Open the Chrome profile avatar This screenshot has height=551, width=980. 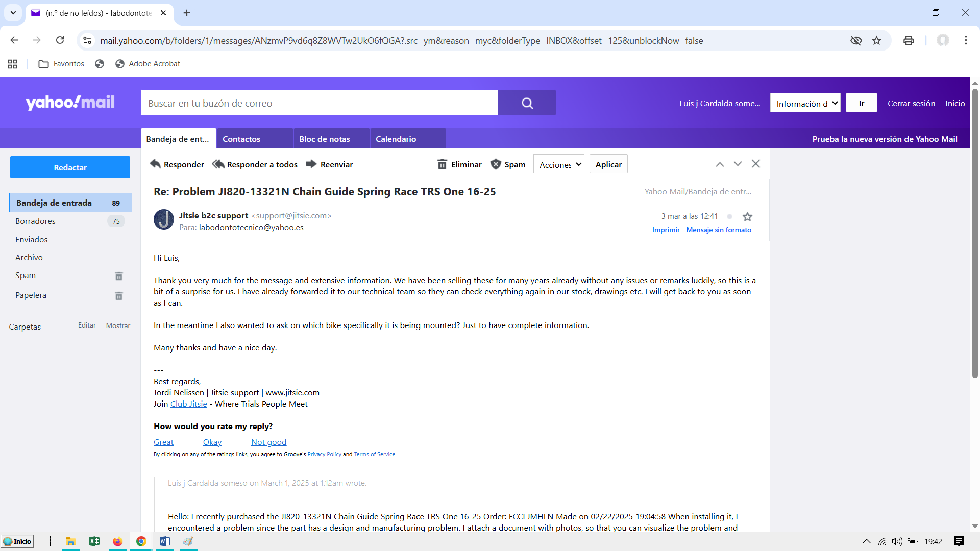pos(943,40)
